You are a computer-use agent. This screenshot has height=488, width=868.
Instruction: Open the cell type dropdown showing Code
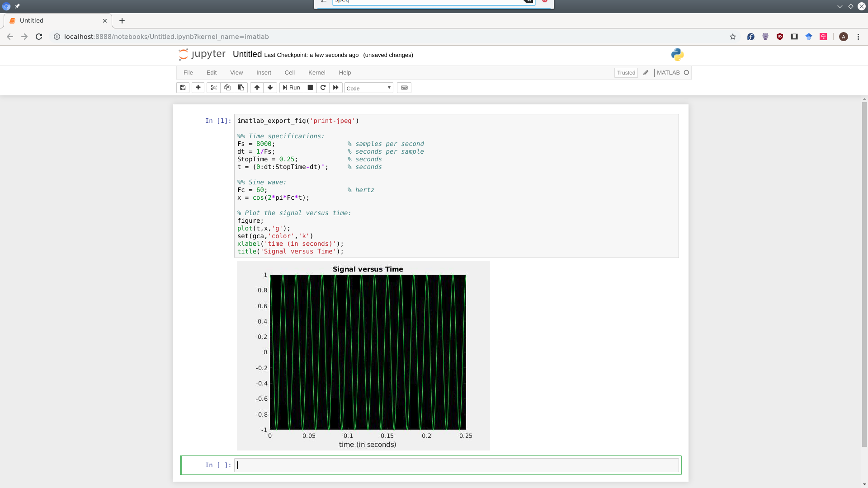[368, 88]
